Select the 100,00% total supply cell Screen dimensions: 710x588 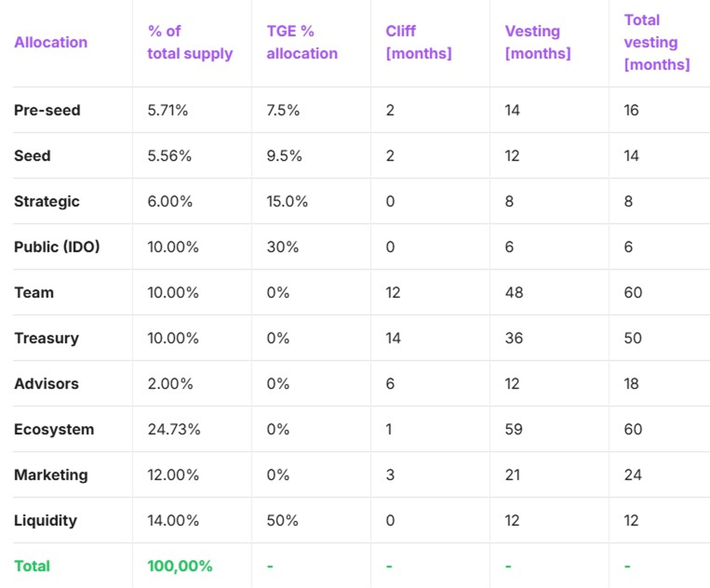[180, 566]
